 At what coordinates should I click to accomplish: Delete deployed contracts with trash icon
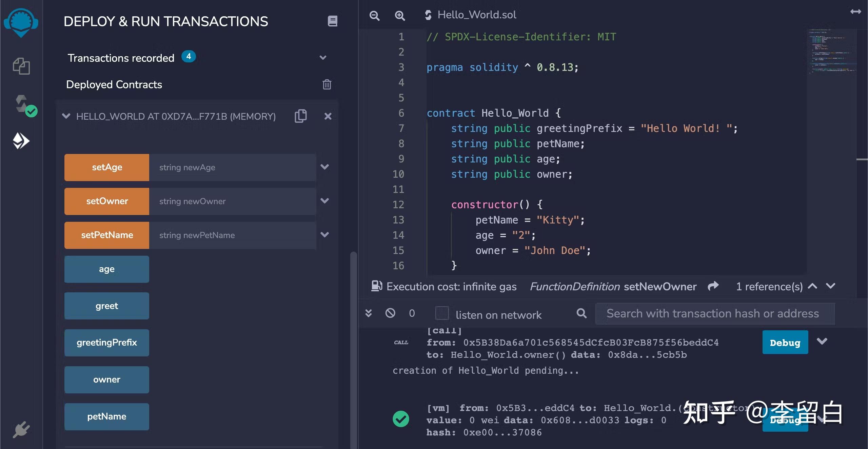coord(327,84)
